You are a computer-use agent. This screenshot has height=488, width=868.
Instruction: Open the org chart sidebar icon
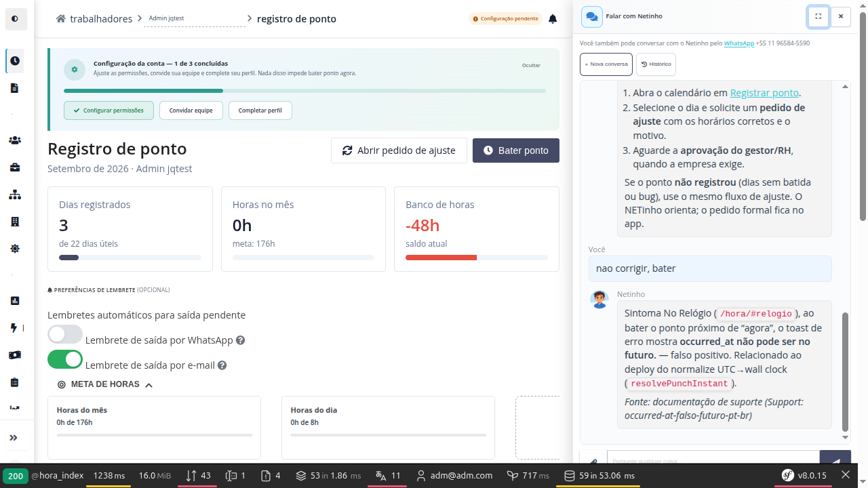coord(15,195)
